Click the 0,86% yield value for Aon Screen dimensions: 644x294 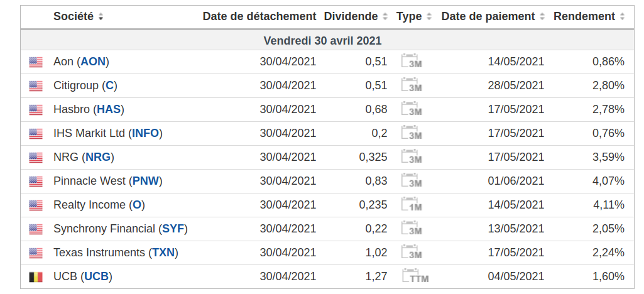point(608,62)
